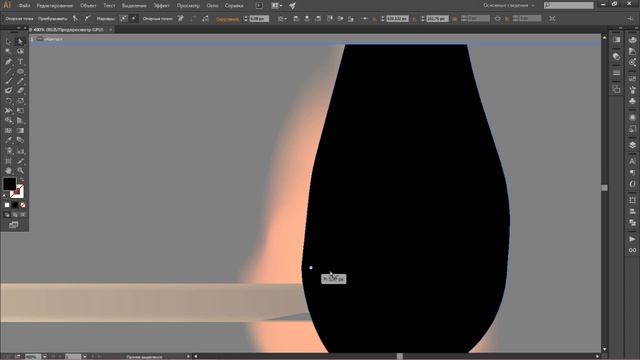Open the Редактирование menu
640x360 pixels.
coord(55,6)
